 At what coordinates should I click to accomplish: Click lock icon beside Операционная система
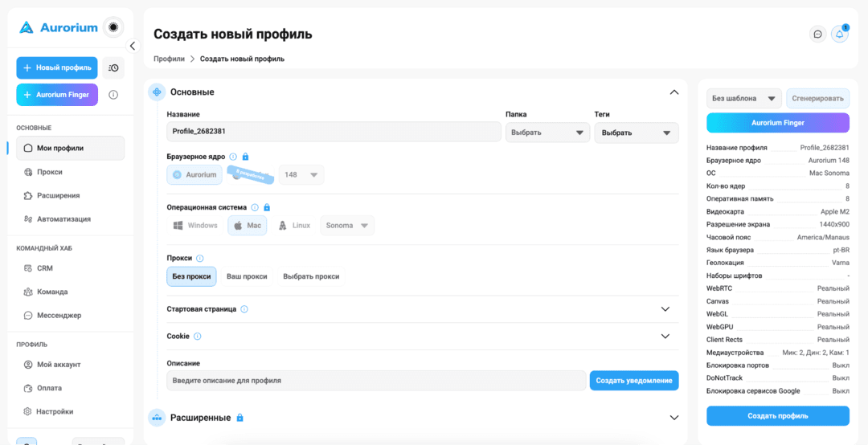click(x=266, y=207)
